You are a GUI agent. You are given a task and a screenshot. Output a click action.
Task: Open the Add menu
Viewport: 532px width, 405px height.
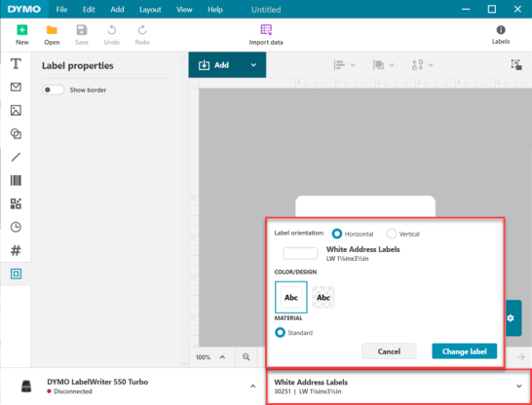[x=117, y=10]
